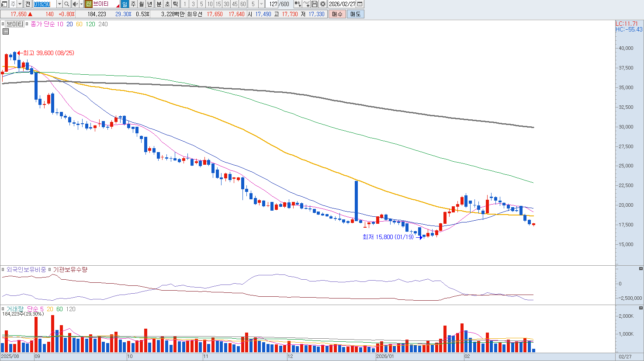Expand the dropdown next to speaker icon

tap(81, 4)
